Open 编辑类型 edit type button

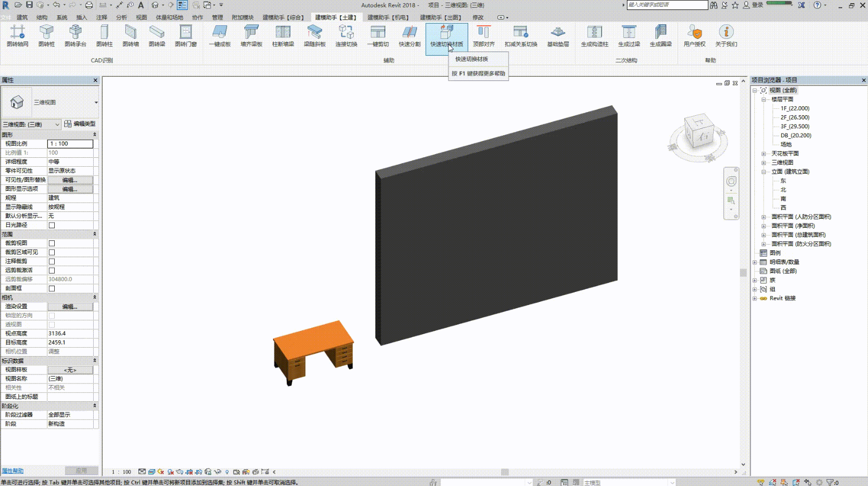point(80,124)
